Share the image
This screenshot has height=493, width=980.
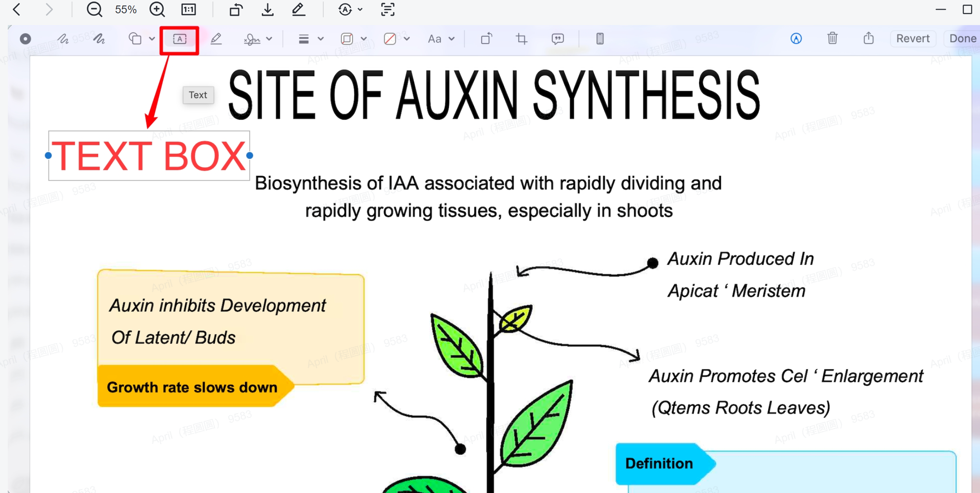coord(868,38)
